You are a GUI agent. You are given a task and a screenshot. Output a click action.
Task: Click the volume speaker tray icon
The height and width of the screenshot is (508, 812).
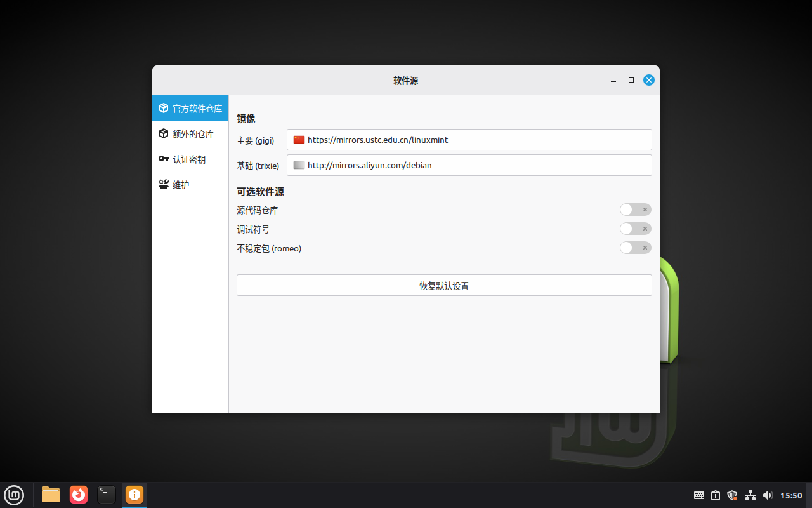(768, 495)
